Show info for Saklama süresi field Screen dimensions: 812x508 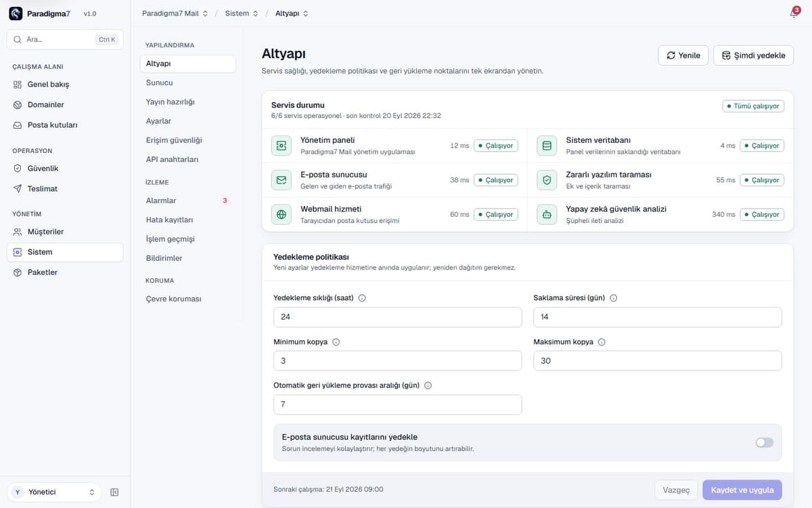click(x=613, y=298)
